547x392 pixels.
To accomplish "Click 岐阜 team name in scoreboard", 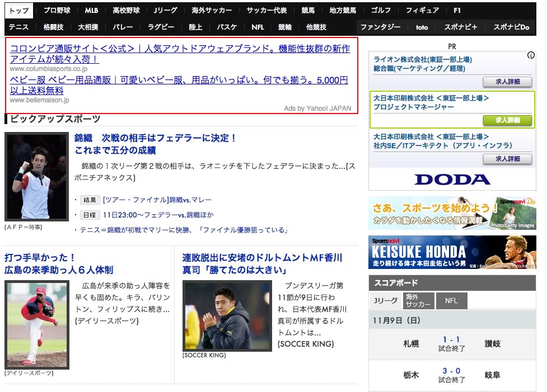I will pos(493,375).
